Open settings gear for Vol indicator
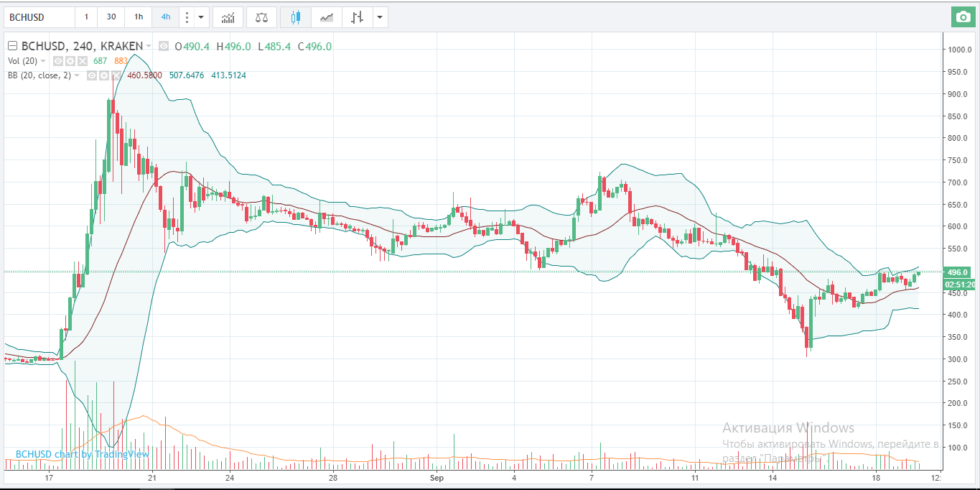Viewport: 980px width, 490px height. point(70,61)
